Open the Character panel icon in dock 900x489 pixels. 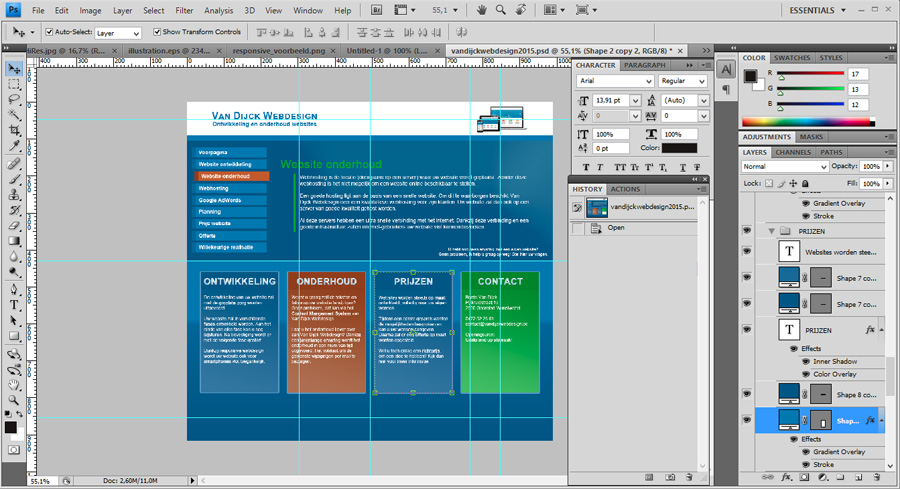tap(726, 69)
